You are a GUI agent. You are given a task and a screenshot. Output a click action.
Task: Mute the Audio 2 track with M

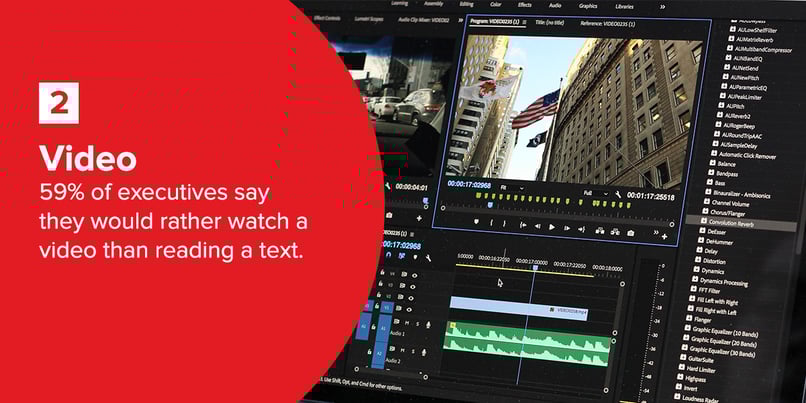point(404,350)
